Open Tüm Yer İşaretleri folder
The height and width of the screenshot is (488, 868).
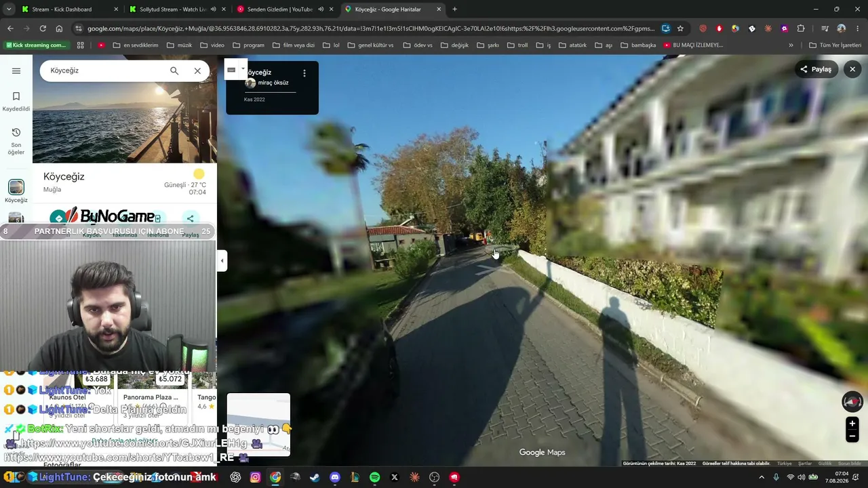click(x=835, y=45)
